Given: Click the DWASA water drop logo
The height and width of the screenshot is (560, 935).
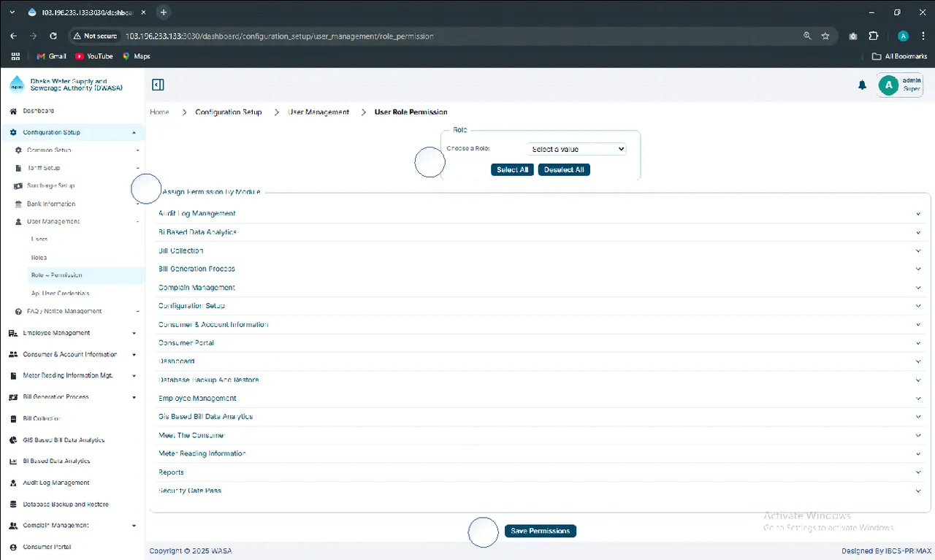Looking at the screenshot, I should coord(17,85).
